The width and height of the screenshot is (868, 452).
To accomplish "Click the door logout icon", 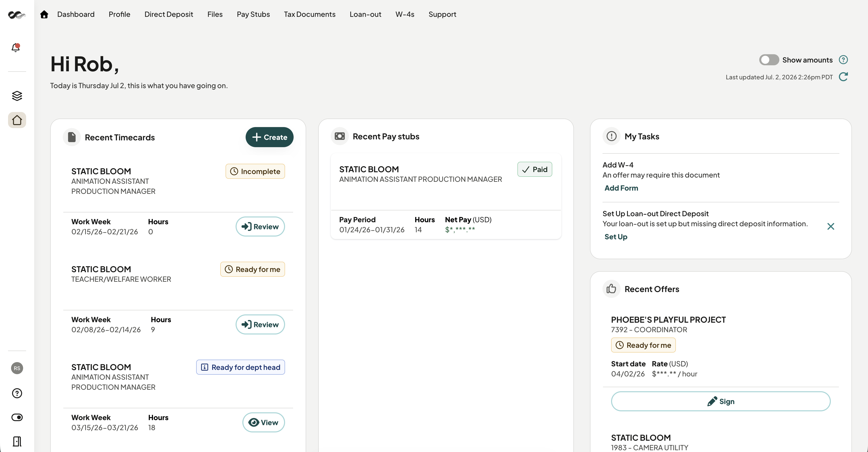I will point(17,441).
